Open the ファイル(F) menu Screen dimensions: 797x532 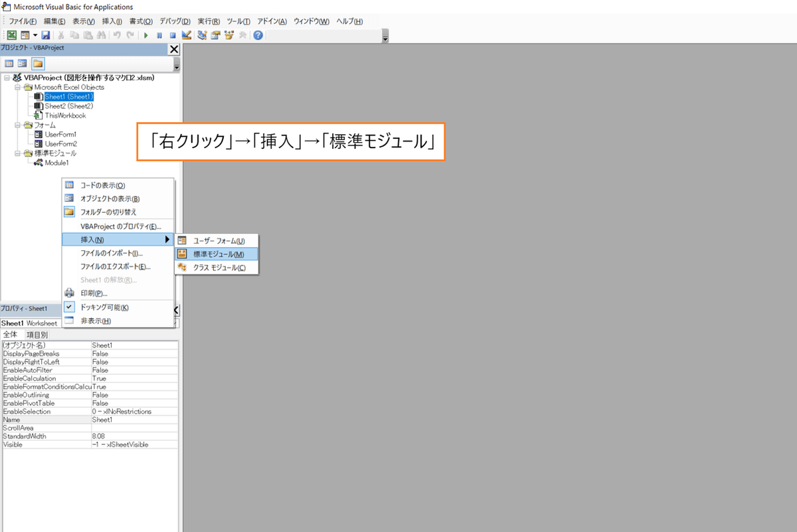pos(23,21)
